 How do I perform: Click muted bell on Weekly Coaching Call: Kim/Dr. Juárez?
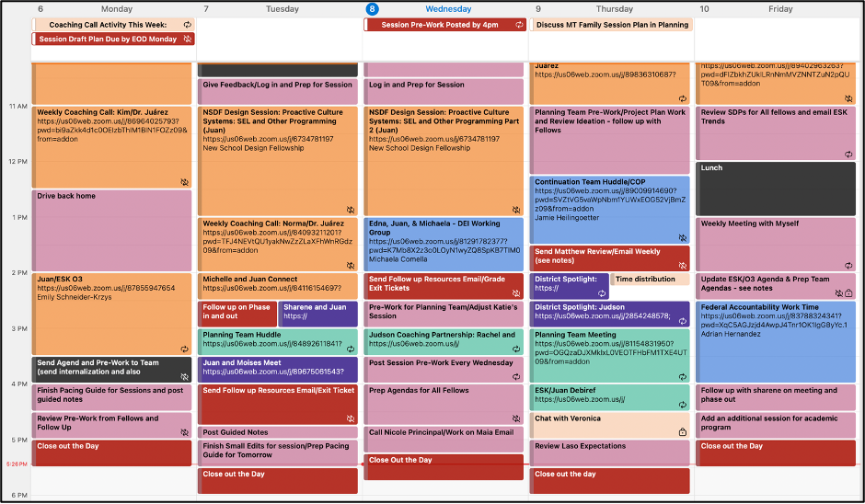(x=185, y=182)
